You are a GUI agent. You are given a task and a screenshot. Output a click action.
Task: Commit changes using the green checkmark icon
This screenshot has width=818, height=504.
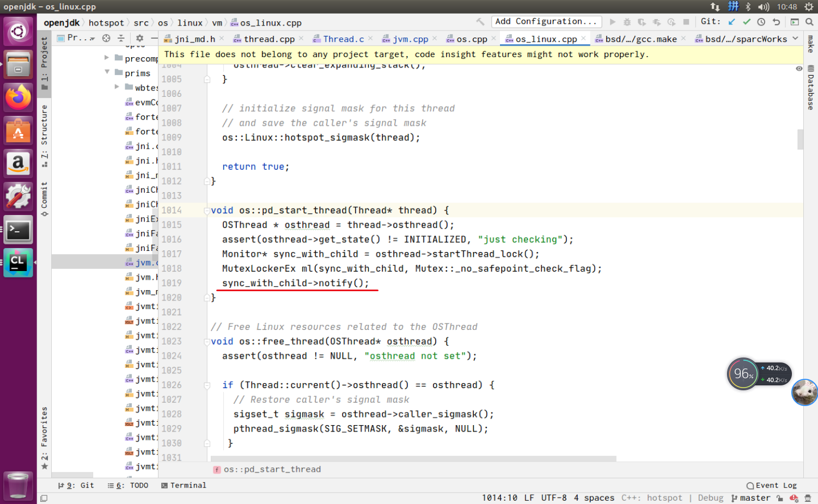coord(746,21)
